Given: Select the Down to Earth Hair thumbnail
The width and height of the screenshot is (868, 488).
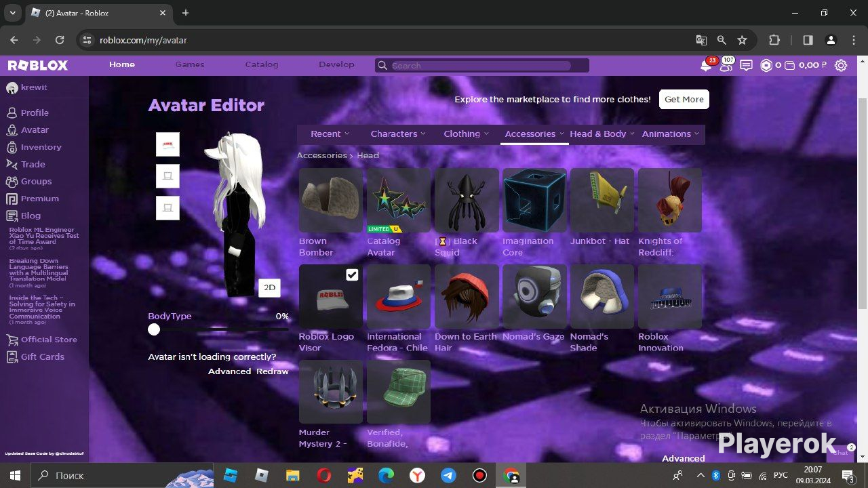Looking at the screenshot, I should tap(467, 296).
